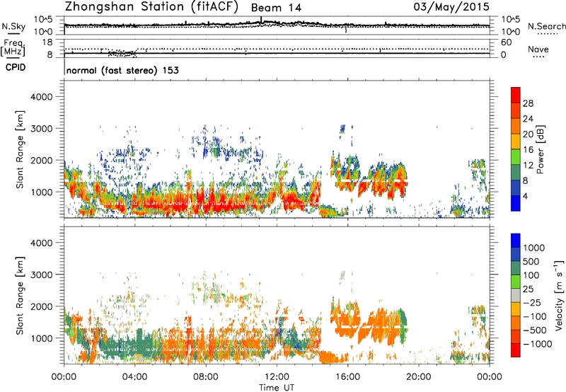
Task: Click the red bottom of the Velocity colorbar
Action: point(516,350)
